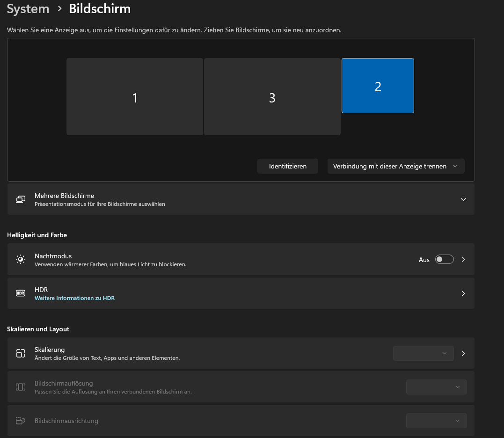This screenshot has height=438, width=504.
Task: Click the Bildschirmausrichtung row title
Action: click(66, 421)
